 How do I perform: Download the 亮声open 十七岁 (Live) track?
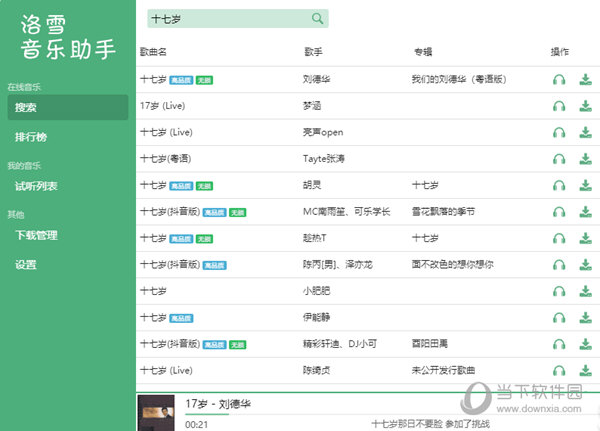click(x=585, y=133)
